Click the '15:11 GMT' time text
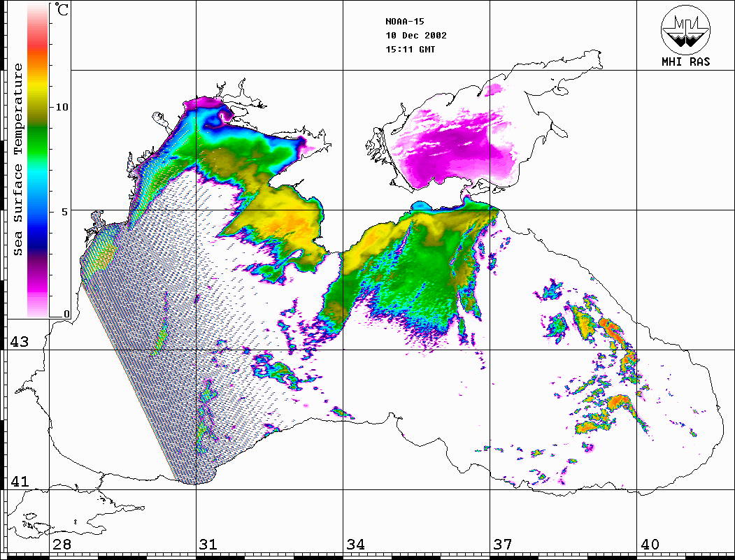Viewport: 735px width, 560px height. click(411, 49)
